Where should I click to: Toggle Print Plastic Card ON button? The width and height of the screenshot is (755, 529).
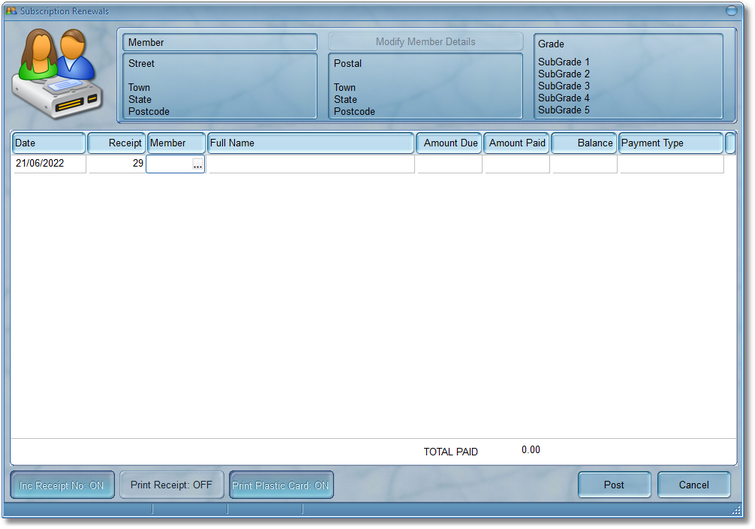pyautogui.click(x=281, y=485)
